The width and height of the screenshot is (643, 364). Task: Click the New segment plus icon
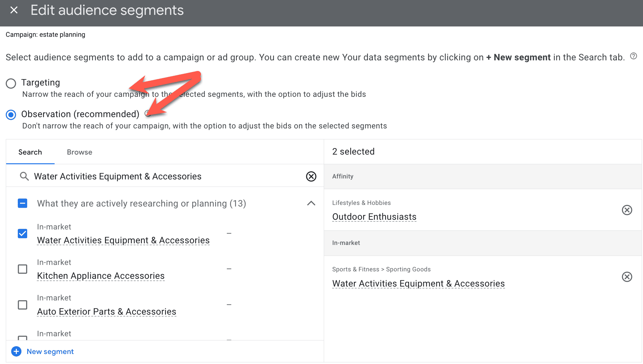tap(16, 351)
